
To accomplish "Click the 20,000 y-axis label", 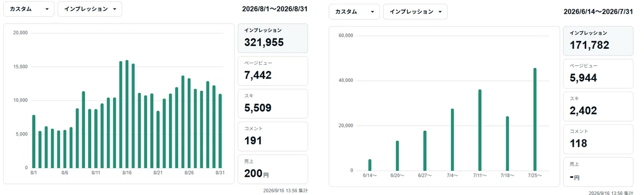I will coord(20,33).
